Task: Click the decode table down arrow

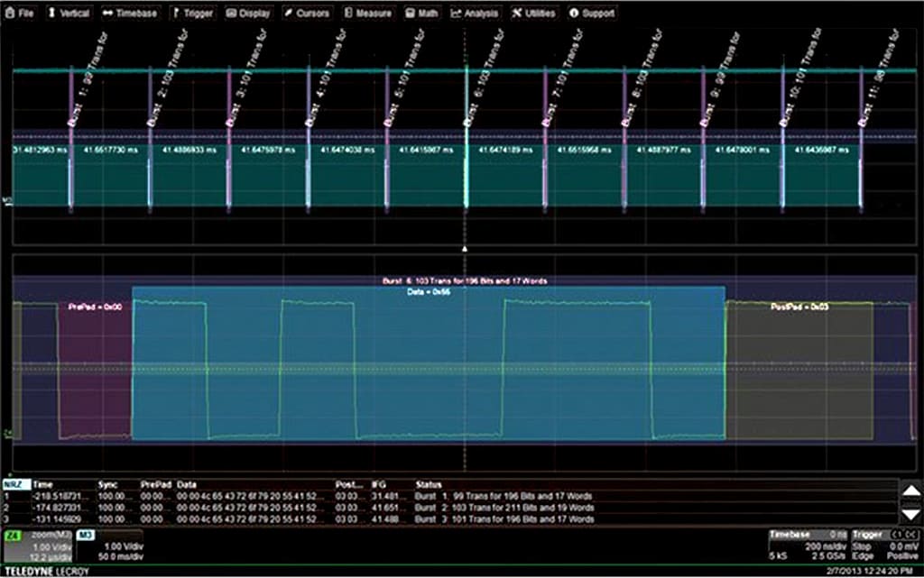Action: tap(911, 515)
